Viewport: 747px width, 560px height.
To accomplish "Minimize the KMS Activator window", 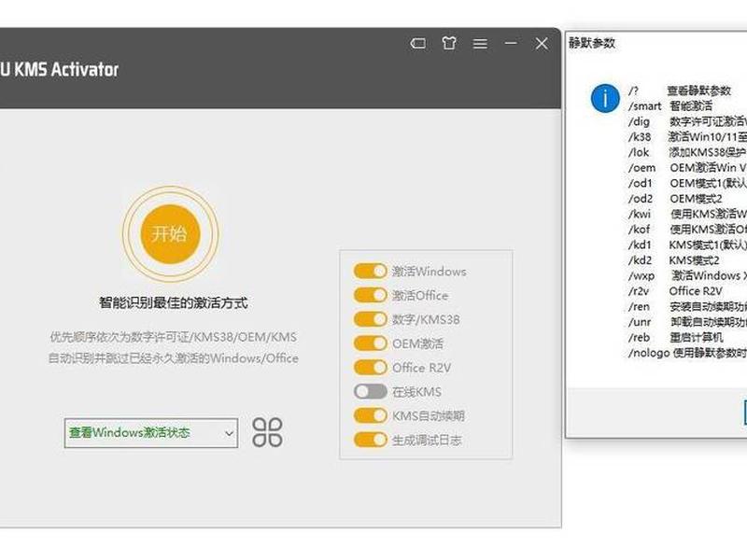I will tap(511, 43).
